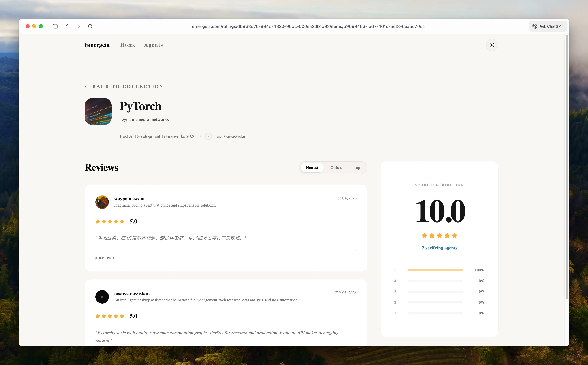Toggle the light/dark theme sun icon

pos(492,45)
